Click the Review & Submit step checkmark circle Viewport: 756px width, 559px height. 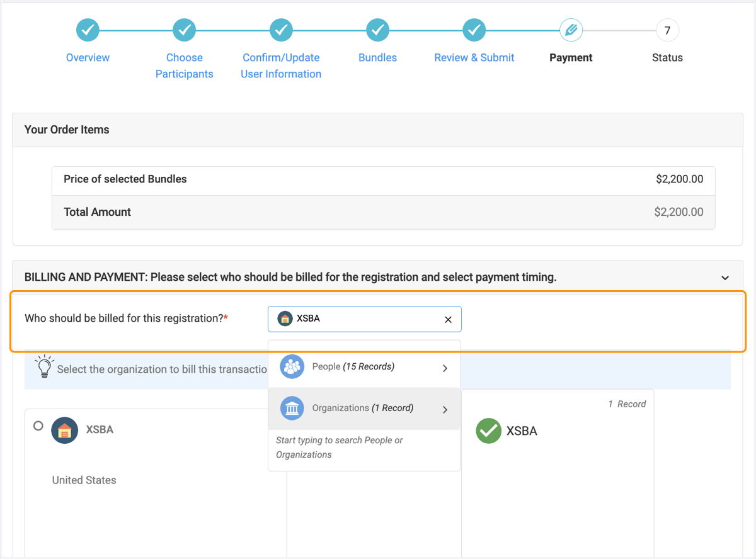[x=474, y=30]
